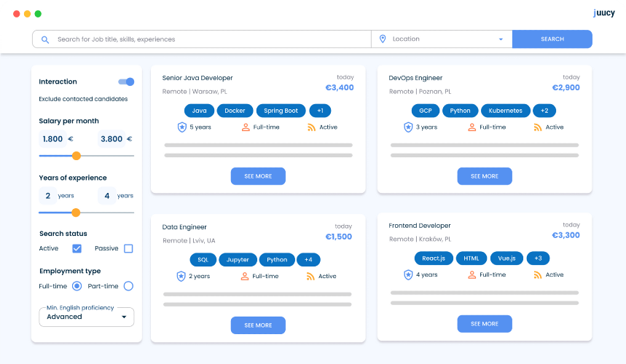Select Full-time employment type radio
This screenshot has height=364, width=626.
tap(77, 286)
